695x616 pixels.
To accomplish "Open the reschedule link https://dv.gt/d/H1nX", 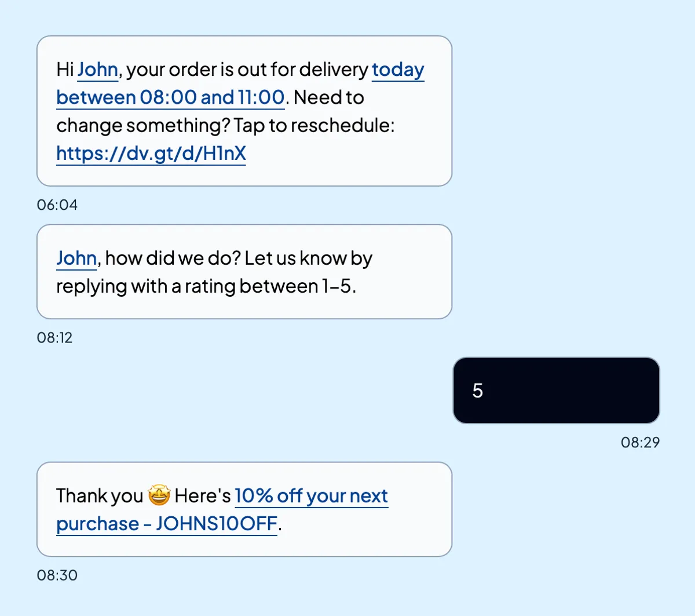I will point(151,154).
